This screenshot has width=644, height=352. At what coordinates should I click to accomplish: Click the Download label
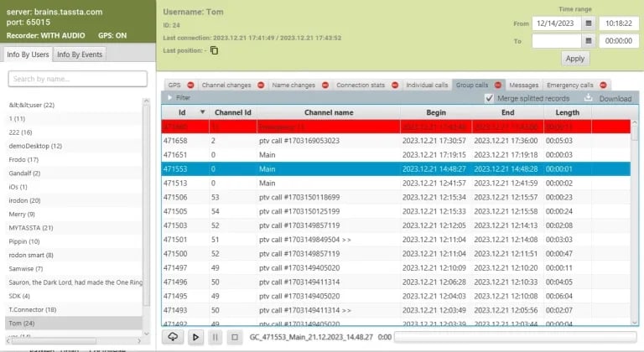pos(615,99)
